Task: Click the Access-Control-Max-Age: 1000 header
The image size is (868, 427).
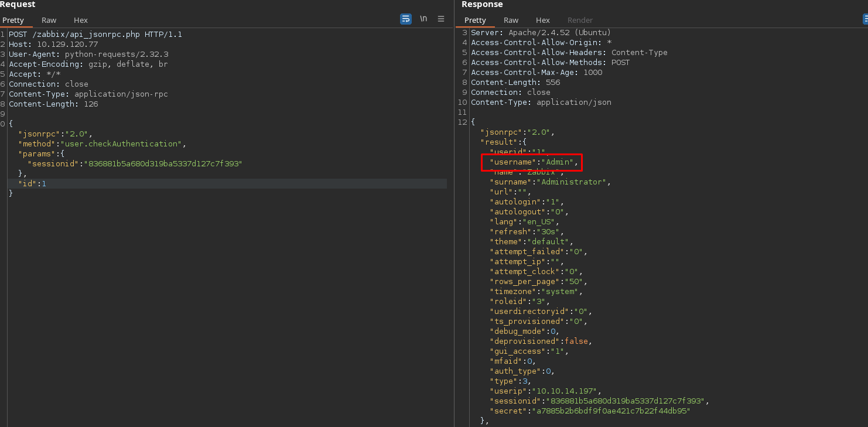Action: coord(536,73)
